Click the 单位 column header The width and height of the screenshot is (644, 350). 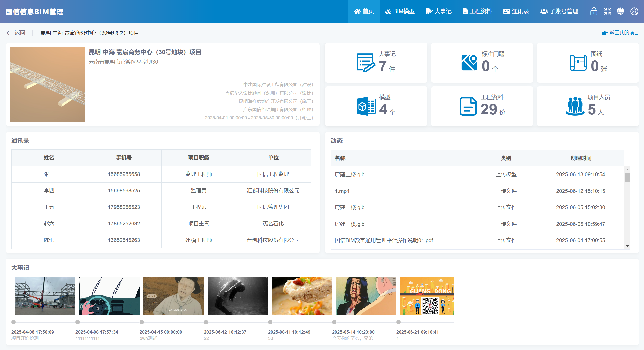tap(273, 158)
